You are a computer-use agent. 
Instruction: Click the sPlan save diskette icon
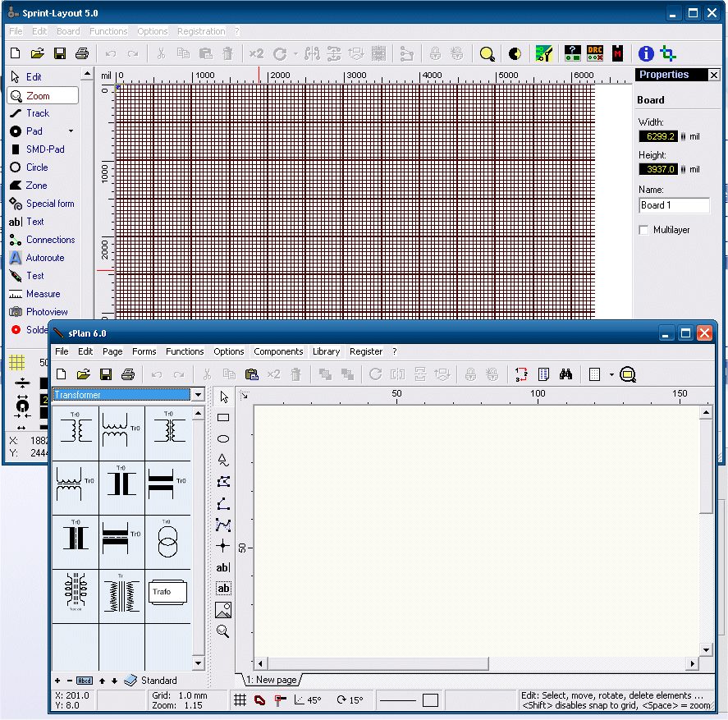tap(106, 375)
